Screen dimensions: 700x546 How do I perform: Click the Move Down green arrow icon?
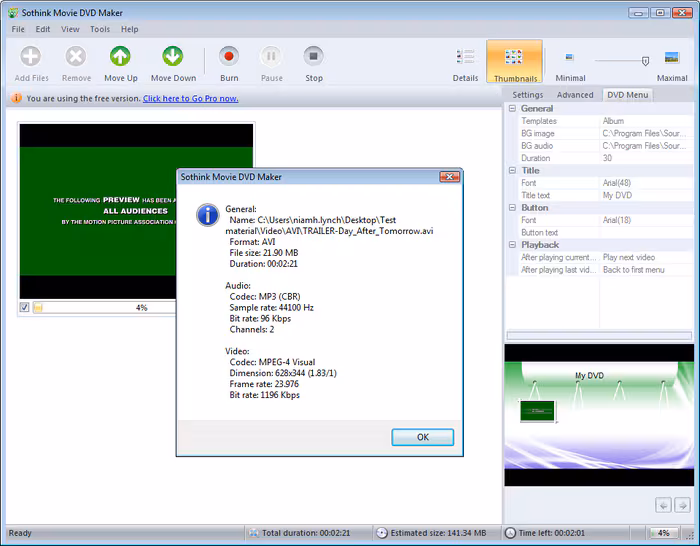coord(173,57)
